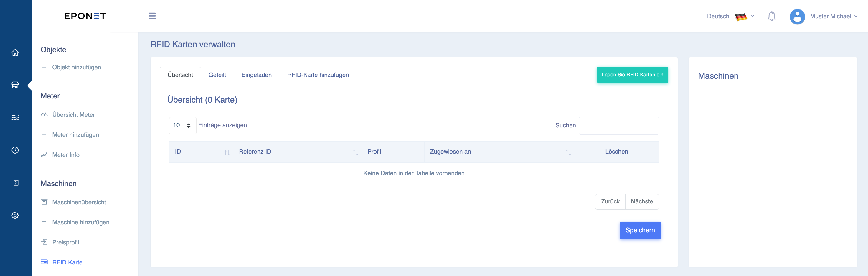Viewport: 868px width, 276px height.
Task: Go to Nächste page
Action: pyautogui.click(x=641, y=201)
